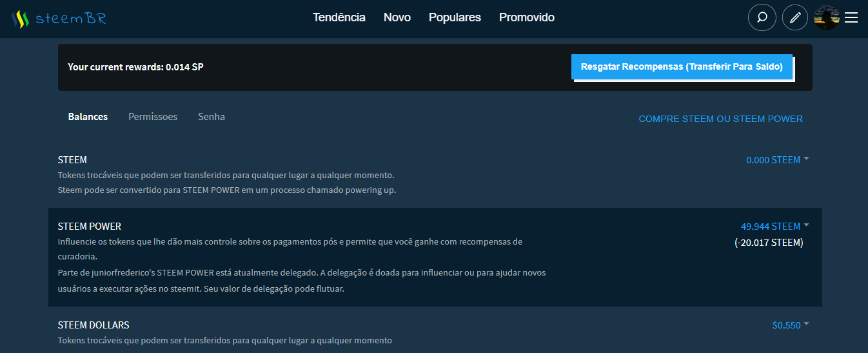Open the Promovido section
The width and height of the screenshot is (868, 353).
tap(527, 17)
